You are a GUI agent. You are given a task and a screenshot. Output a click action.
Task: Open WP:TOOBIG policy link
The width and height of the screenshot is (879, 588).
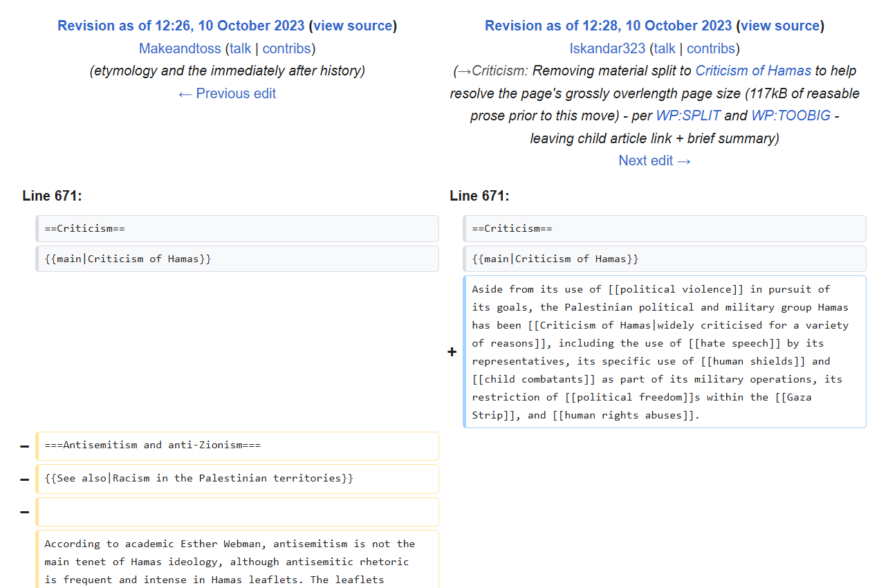(x=790, y=116)
